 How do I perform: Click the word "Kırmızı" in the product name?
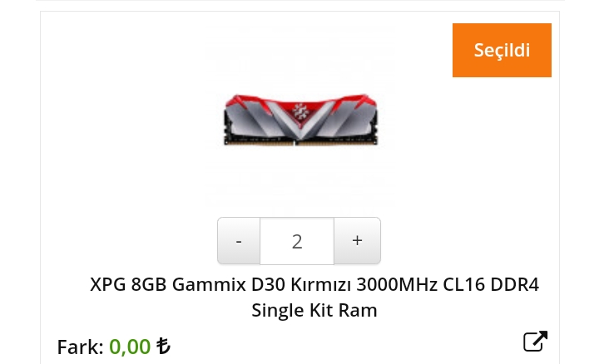320,284
